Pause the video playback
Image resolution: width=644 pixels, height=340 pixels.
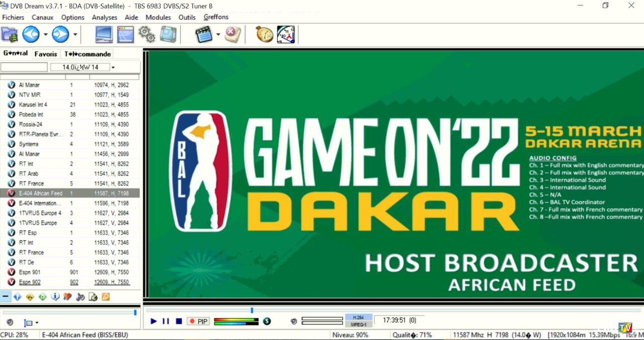pos(166,321)
